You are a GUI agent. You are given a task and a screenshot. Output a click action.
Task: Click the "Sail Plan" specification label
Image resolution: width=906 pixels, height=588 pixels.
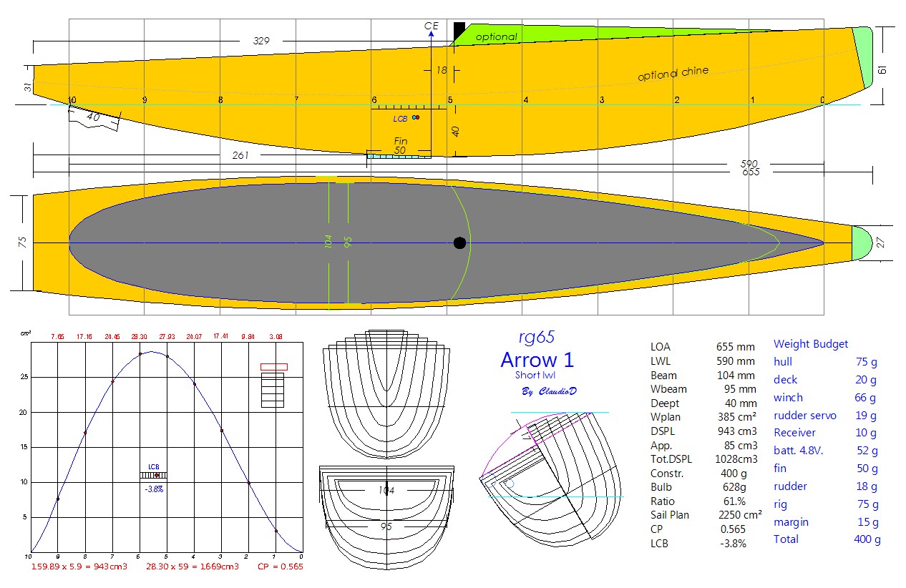[x=670, y=515]
